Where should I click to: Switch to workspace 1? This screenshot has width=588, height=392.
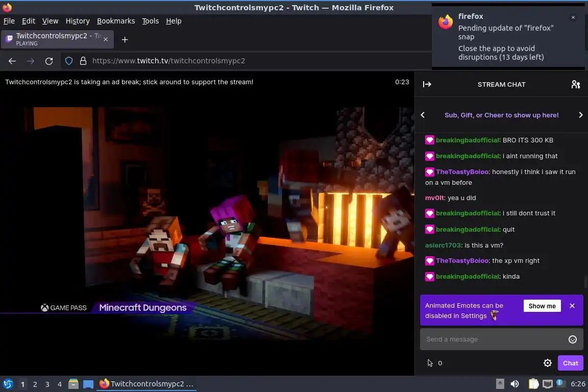click(x=22, y=384)
